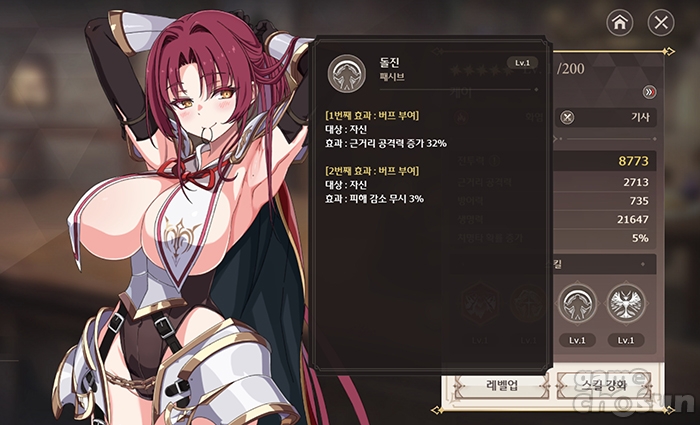Click the 8773 combat power value
Image resolution: width=700 pixels, height=425 pixels.
pos(633,161)
